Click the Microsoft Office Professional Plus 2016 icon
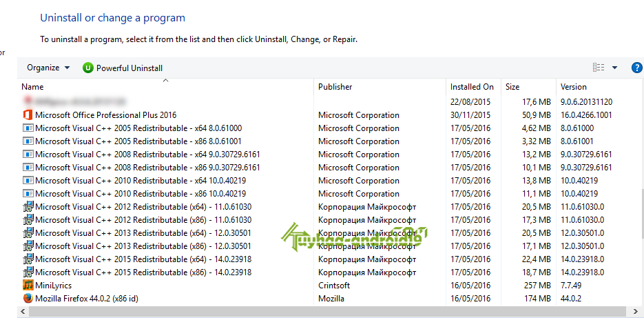The height and width of the screenshot is (318, 644). coord(28,115)
